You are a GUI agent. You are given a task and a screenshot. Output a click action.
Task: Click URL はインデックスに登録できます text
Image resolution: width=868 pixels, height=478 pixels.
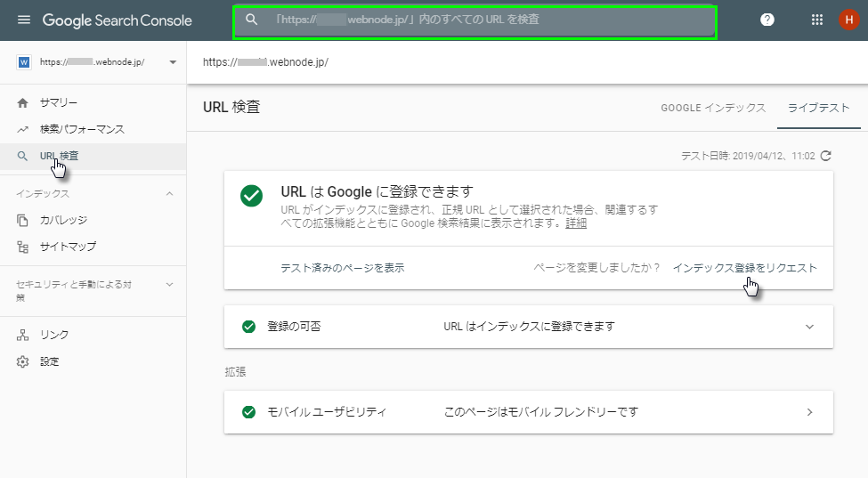point(529,327)
